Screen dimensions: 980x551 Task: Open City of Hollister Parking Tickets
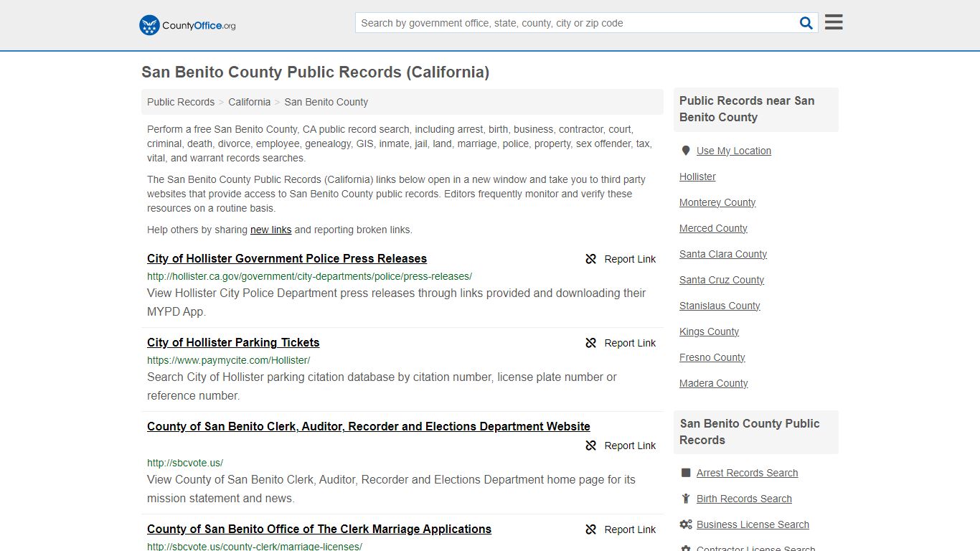pyautogui.click(x=233, y=342)
